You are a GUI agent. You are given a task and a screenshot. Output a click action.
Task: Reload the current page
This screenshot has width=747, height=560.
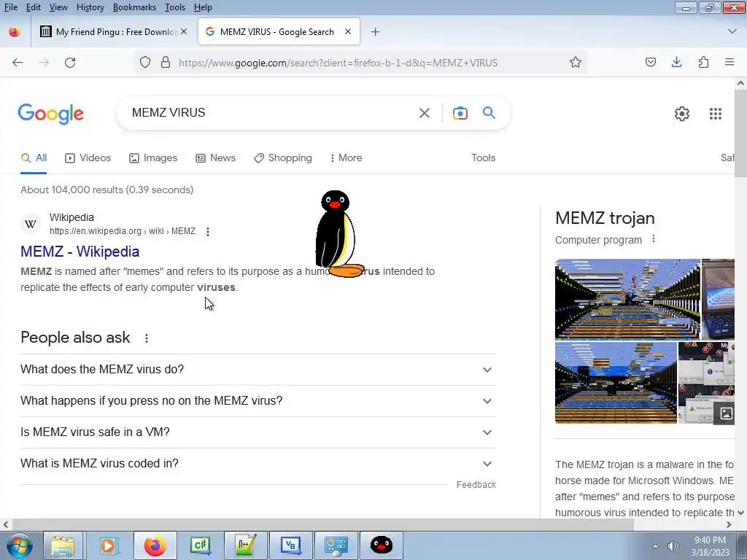(x=70, y=63)
